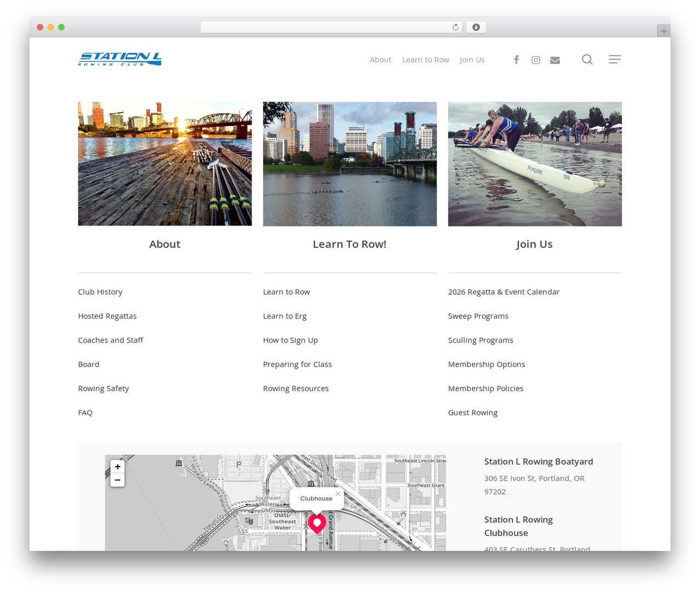The height and width of the screenshot is (593, 700).
Task: Select About in the top navigation
Action: click(x=381, y=60)
